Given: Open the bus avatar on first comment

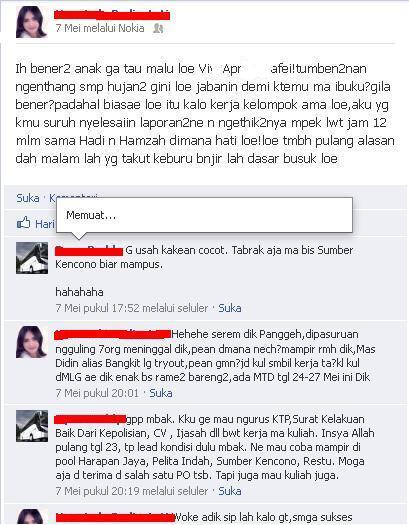Looking at the screenshot, I should tap(32, 258).
